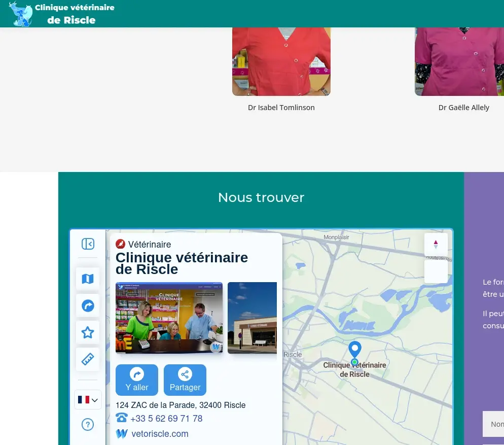Click Dr Gaëlle Allely's photo
Viewport: 504px width, 445px height.
coord(459,61)
